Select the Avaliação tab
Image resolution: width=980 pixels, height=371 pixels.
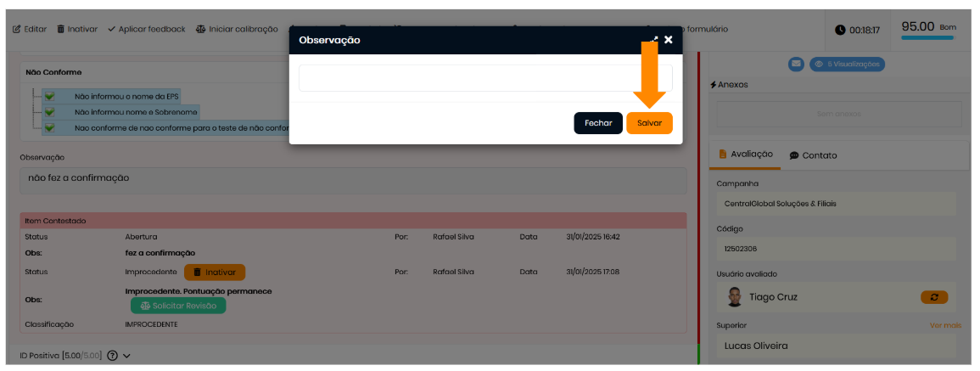(745, 155)
